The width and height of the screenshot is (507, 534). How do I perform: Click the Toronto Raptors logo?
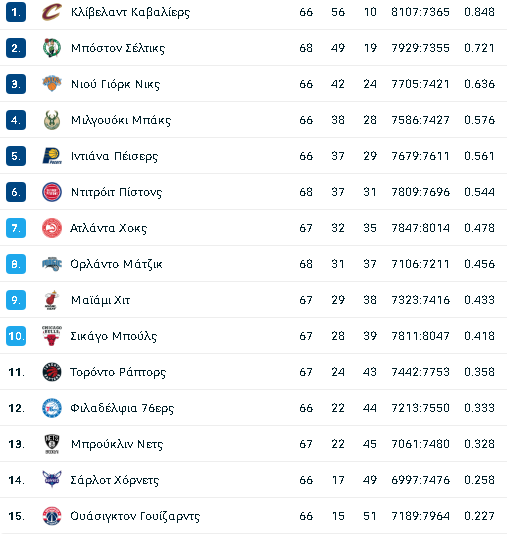click(52, 372)
